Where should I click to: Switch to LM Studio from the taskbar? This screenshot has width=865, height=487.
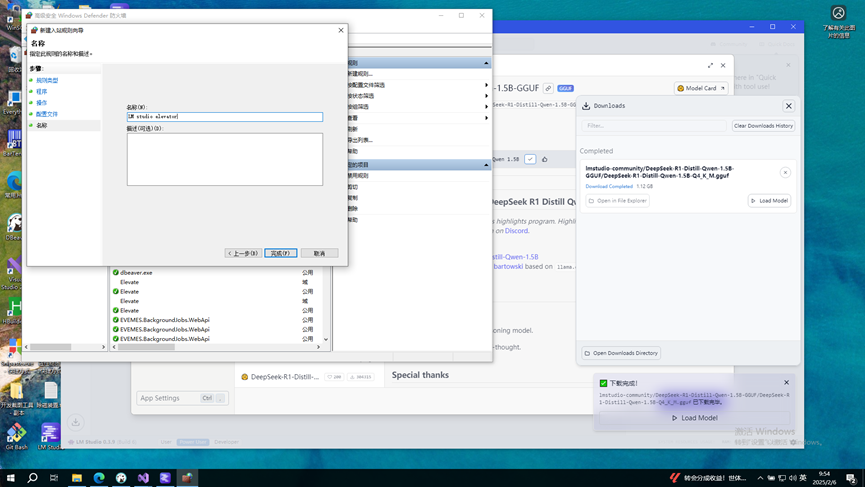(x=165, y=478)
